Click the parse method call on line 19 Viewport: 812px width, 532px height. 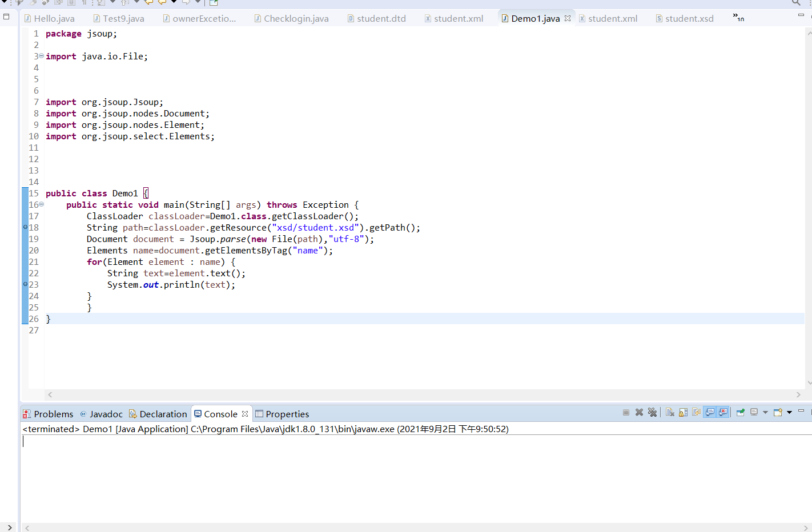[233, 239]
